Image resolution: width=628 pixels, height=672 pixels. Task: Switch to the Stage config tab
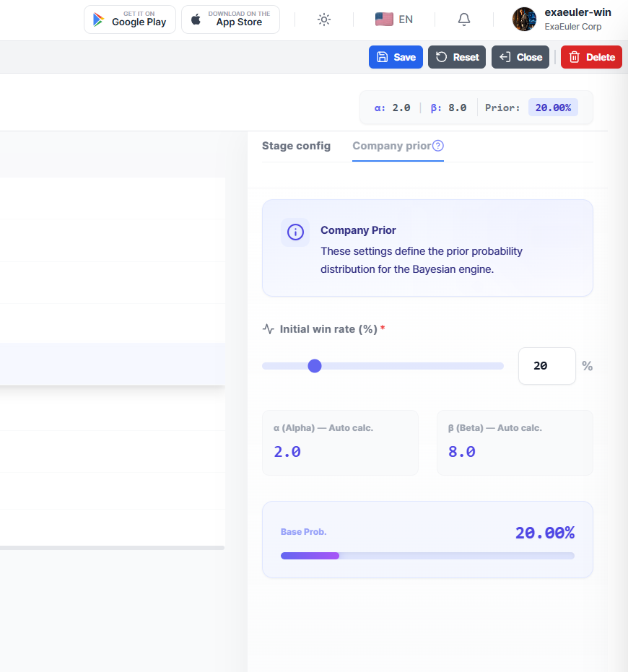296,146
